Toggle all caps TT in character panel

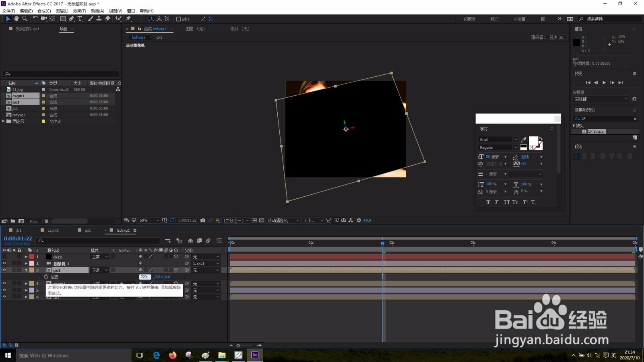(506, 202)
